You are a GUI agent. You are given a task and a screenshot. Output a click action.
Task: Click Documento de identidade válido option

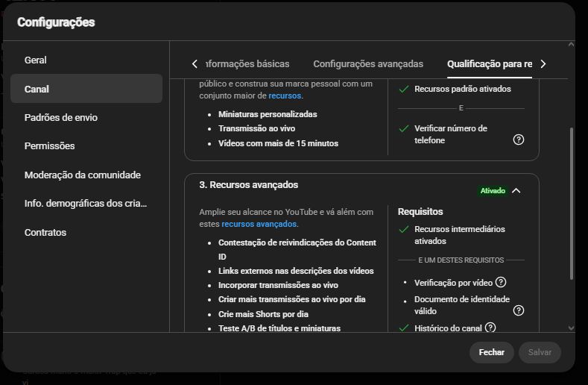point(462,305)
